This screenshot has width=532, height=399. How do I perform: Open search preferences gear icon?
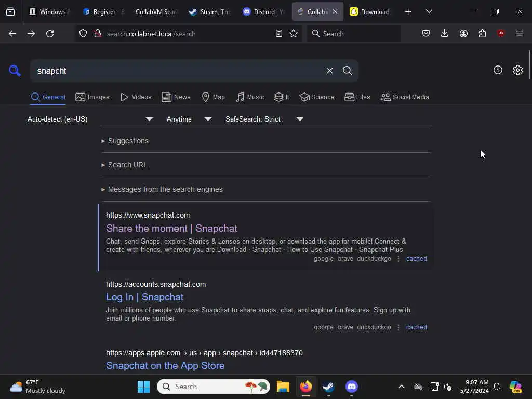[x=518, y=70]
